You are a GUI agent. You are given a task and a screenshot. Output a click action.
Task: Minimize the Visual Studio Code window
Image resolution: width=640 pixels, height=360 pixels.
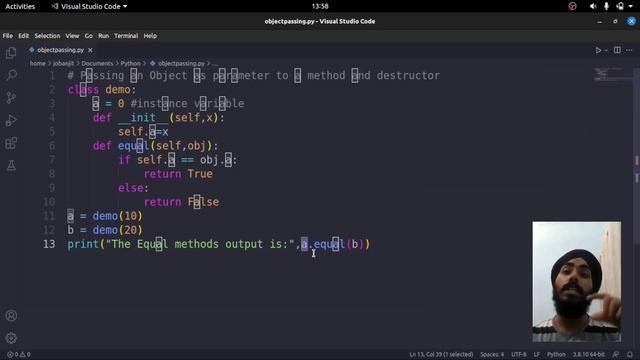[x=599, y=22]
